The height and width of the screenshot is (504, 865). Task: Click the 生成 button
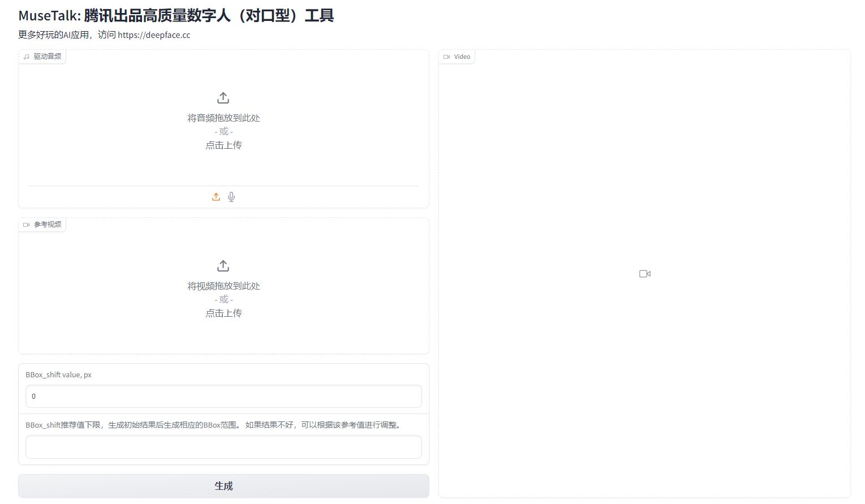tap(223, 486)
